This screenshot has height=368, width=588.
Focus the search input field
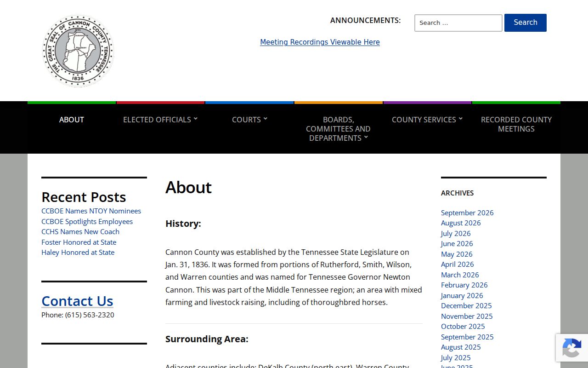coord(458,23)
